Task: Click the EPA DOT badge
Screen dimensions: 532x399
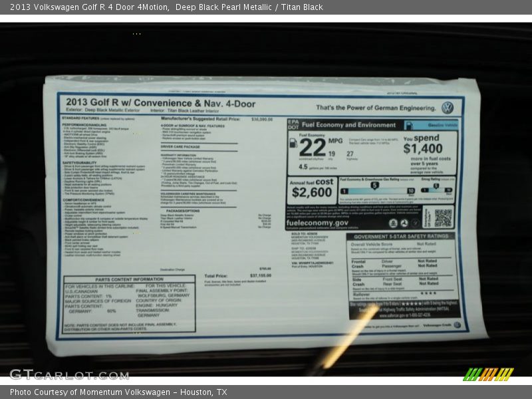Action: 293,124
